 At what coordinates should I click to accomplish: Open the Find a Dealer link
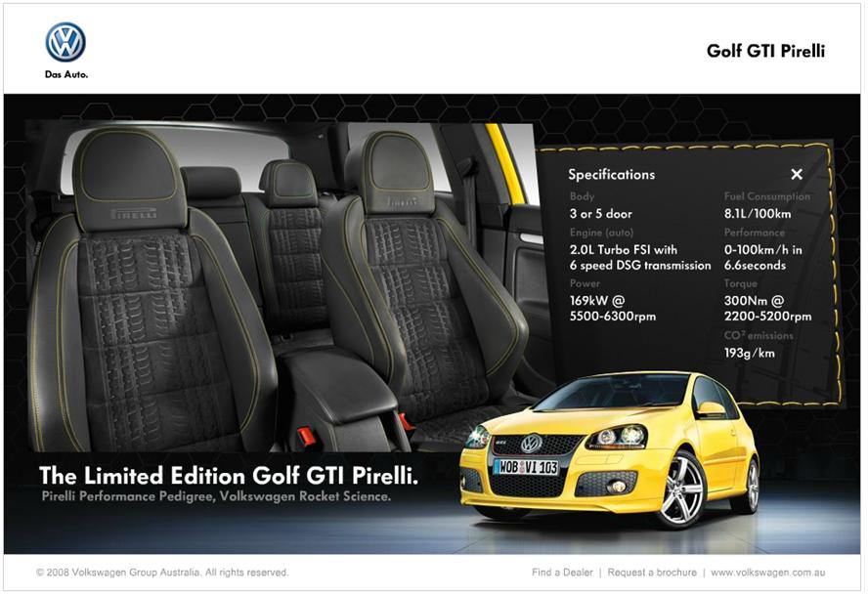click(x=564, y=573)
